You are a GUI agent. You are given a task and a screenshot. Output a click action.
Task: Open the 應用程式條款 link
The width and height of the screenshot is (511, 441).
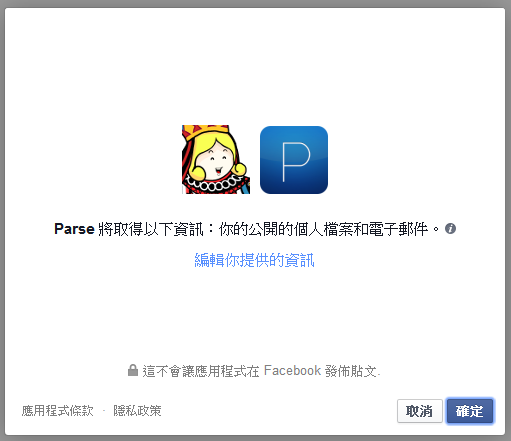pyautogui.click(x=58, y=411)
